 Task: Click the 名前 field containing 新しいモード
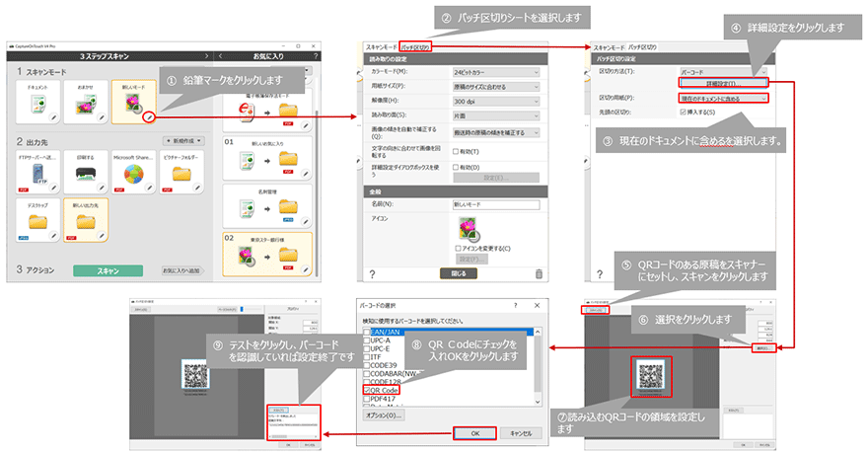click(x=493, y=204)
